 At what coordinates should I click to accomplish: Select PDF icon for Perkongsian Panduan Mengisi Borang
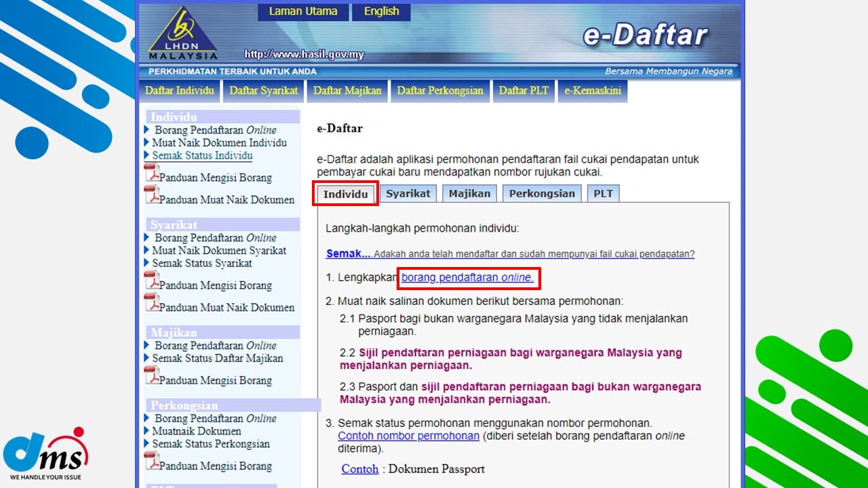coord(152,462)
